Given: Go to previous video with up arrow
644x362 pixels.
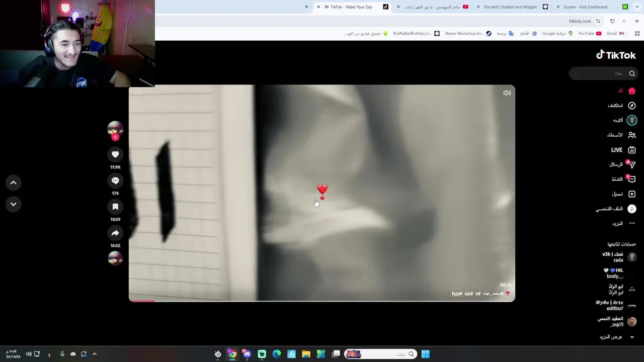Looking at the screenshot, I should pos(14,183).
